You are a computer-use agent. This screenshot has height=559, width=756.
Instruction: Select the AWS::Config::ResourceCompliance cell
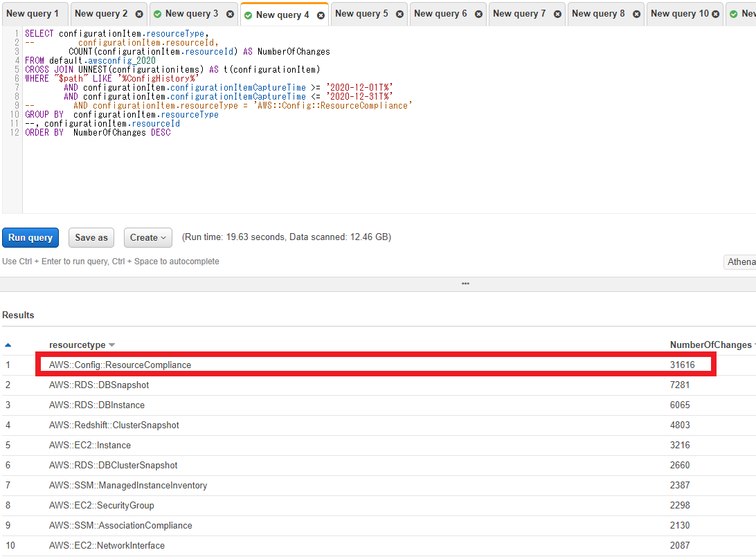click(x=120, y=365)
